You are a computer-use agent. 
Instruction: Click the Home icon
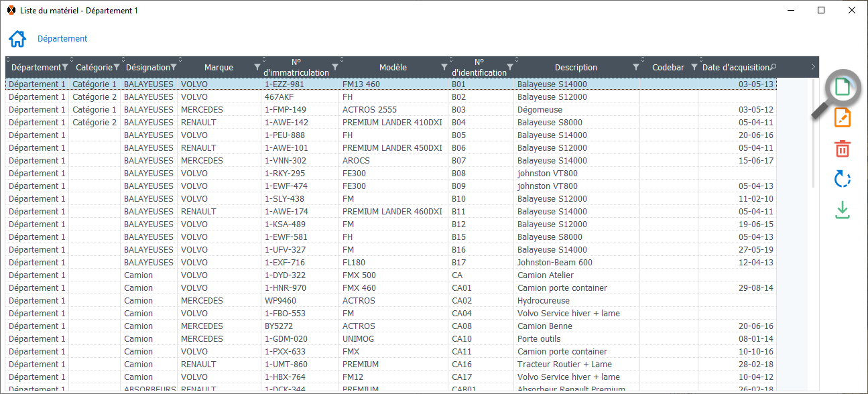pyautogui.click(x=17, y=39)
